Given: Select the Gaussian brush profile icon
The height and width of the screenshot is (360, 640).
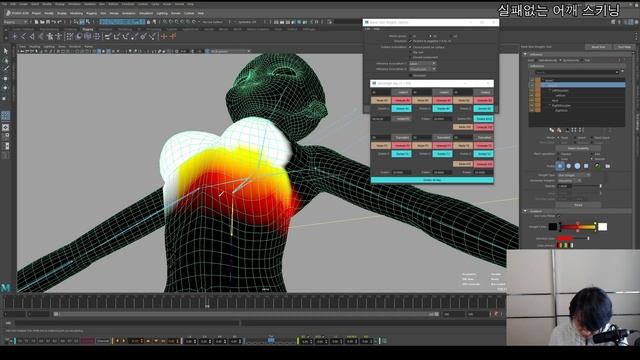Looking at the screenshot, I should pos(560,166).
